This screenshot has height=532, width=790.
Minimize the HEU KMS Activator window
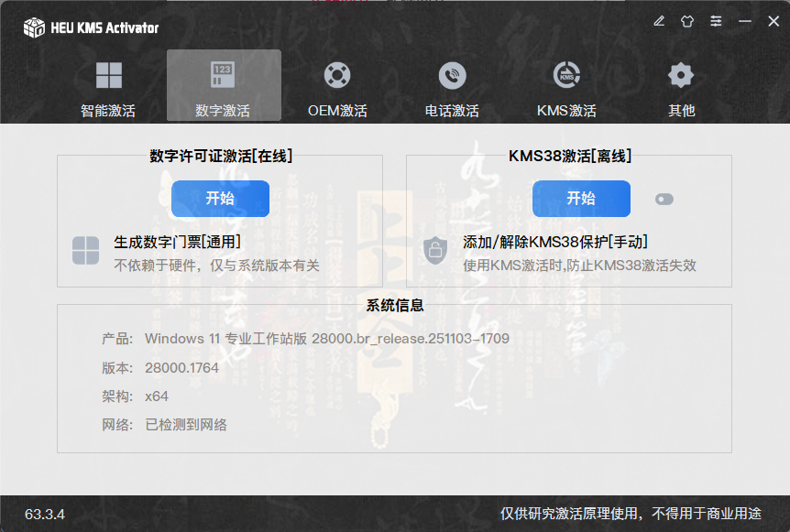click(745, 21)
